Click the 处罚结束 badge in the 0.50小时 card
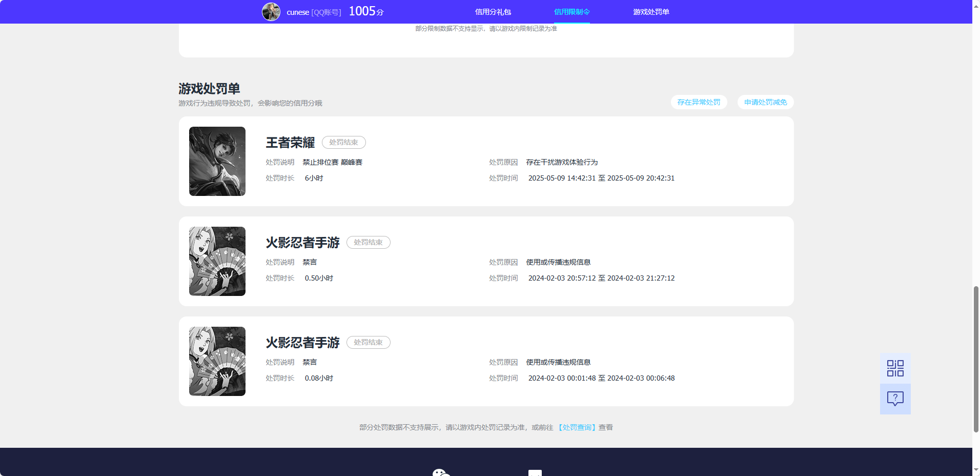The width and height of the screenshot is (980, 476). pos(368,243)
